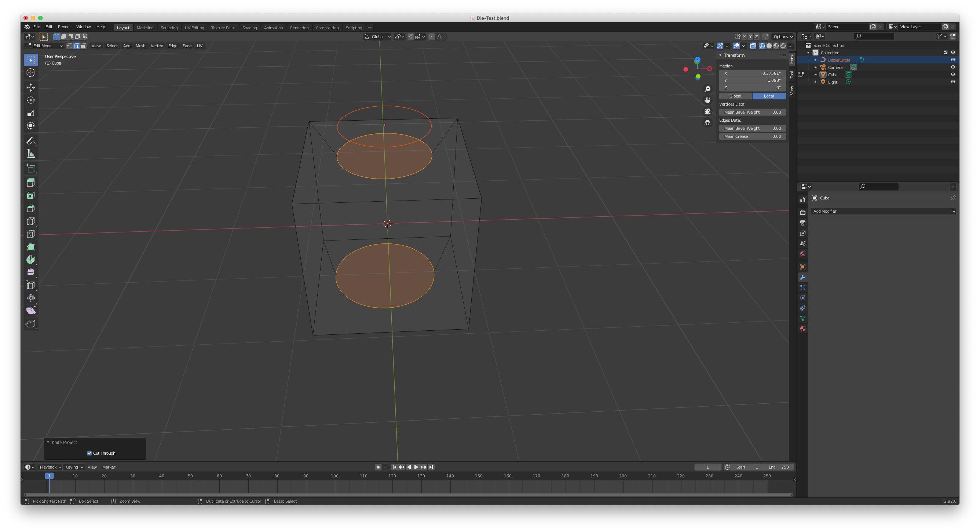Screen dimensions: 980x532
Task: Open the Object Data properties tab icon
Action: coord(803,318)
